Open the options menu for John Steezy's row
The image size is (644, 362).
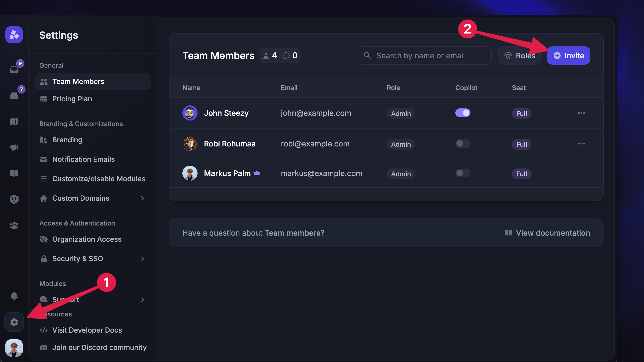tap(582, 113)
